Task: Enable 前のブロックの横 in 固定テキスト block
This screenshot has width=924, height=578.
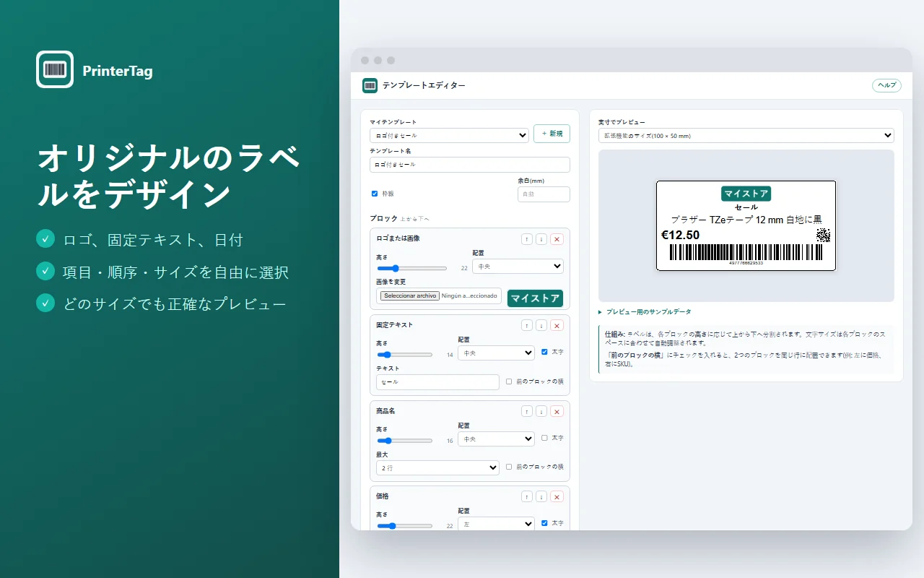Action: coord(509,381)
